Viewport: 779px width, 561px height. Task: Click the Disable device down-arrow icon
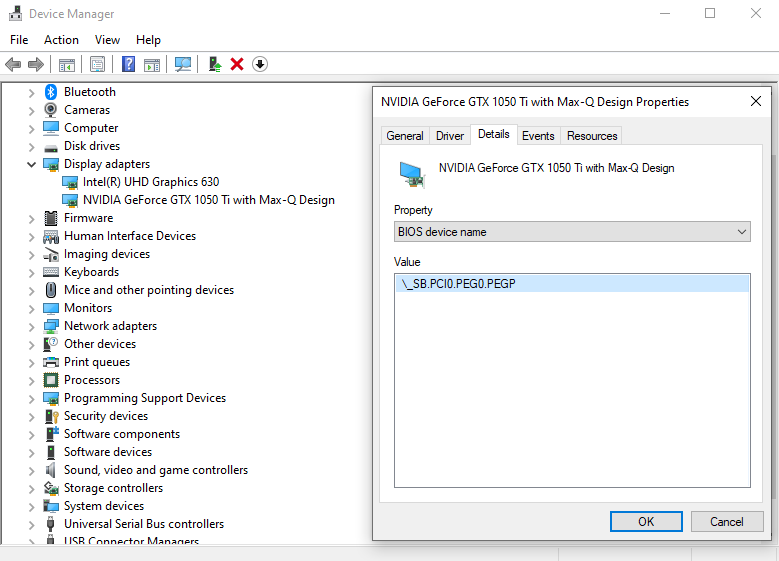260,64
